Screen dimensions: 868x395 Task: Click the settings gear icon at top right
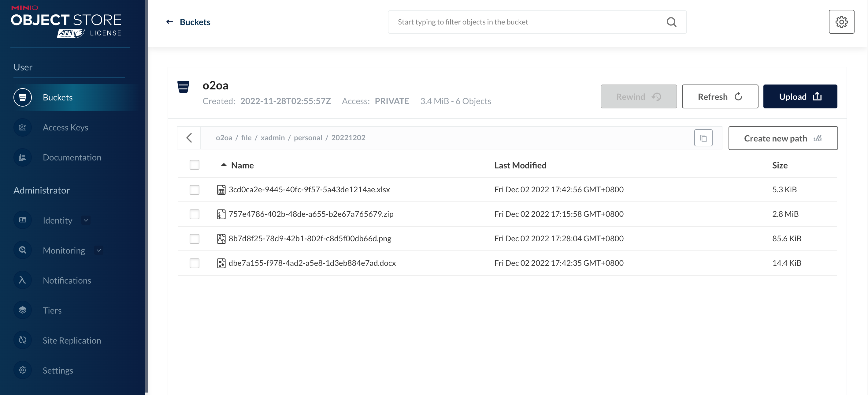841,22
